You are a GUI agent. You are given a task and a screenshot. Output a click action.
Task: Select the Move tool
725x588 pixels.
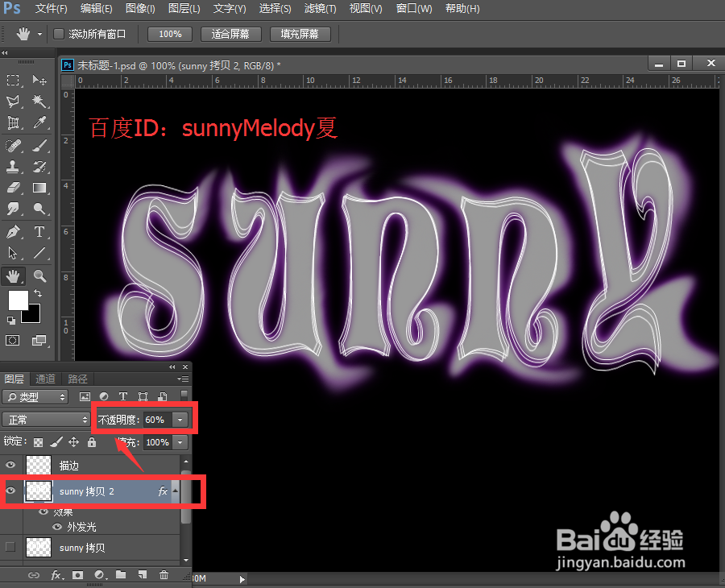pyautogui.click(x=39, y=80)
